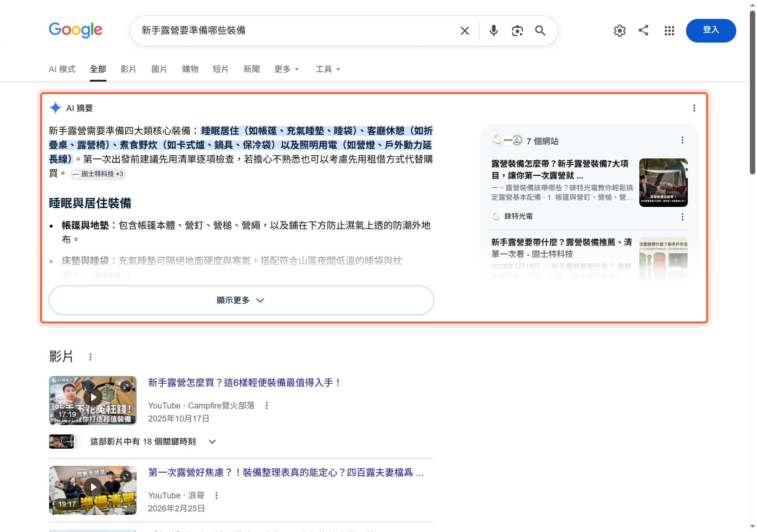Open options next to 影片 heading
Viewport: 757px width, 532px height.
click(x=90, y=357)
